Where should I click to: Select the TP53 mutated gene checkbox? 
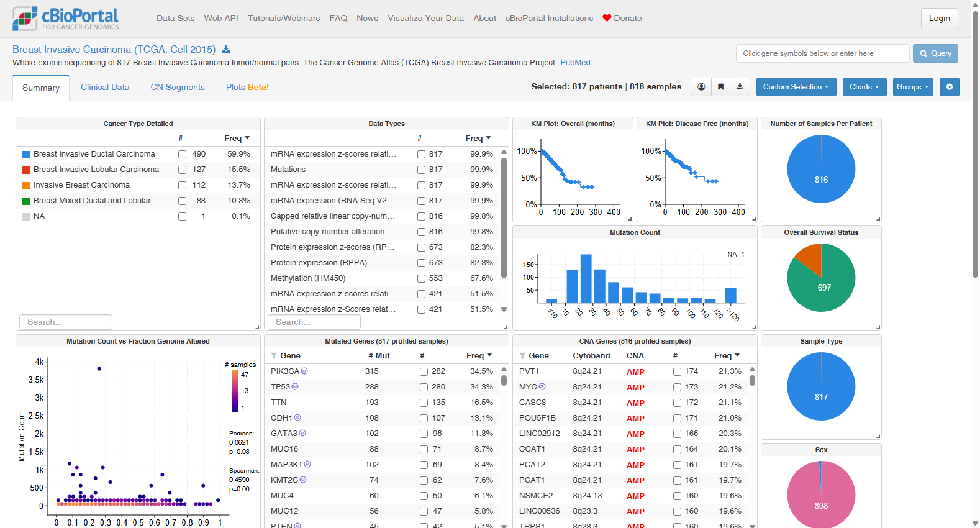424,387
